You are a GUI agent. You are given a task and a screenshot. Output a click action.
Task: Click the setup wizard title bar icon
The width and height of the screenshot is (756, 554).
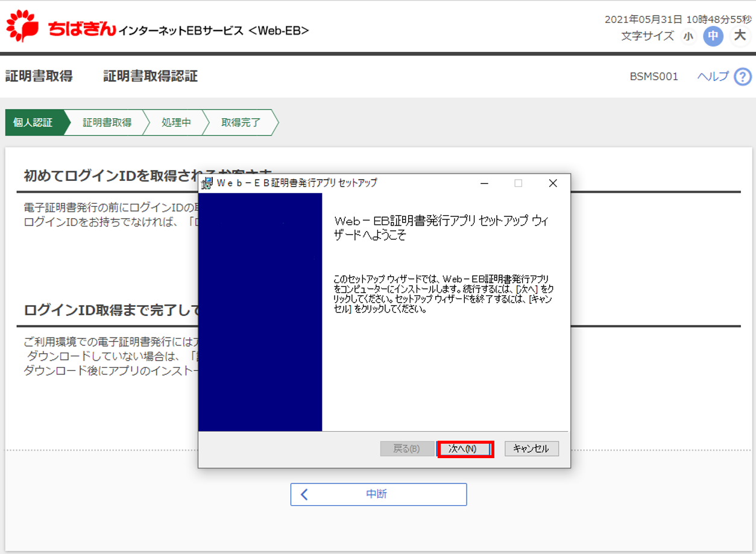(207, 183)
